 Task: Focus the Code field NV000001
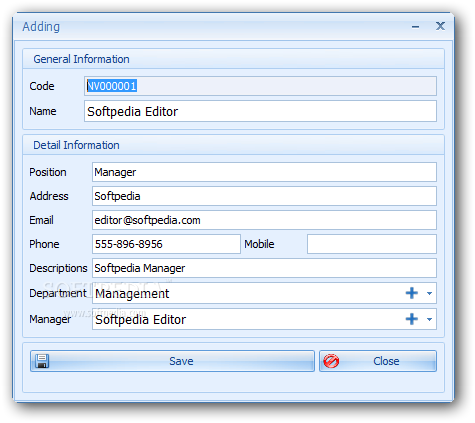coord(260,86)
